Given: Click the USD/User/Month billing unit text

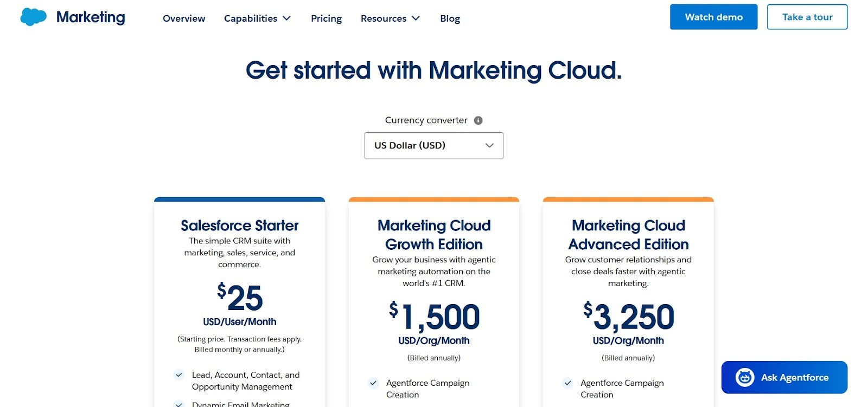Looking at the screenshot, I should coord(239,322).
